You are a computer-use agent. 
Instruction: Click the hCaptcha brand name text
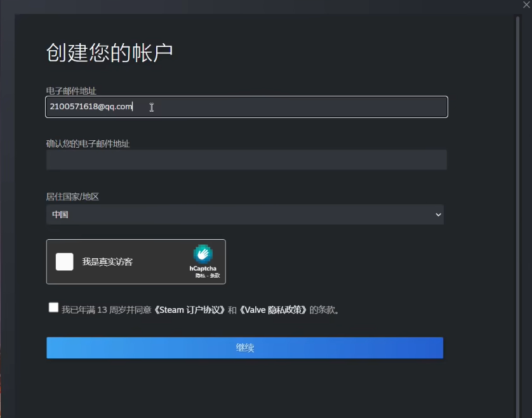pyautogui.click(x=203, y=269)
